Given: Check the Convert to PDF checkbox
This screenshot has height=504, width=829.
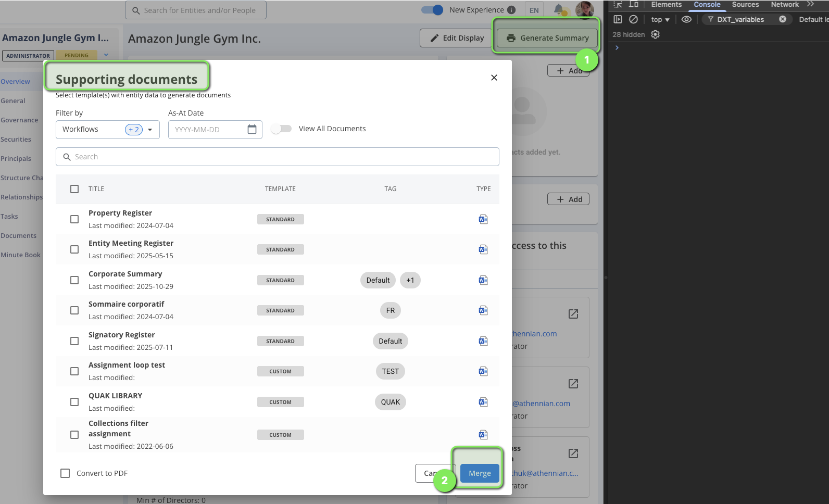Looking at the screenshot, I should pos(65,473).
